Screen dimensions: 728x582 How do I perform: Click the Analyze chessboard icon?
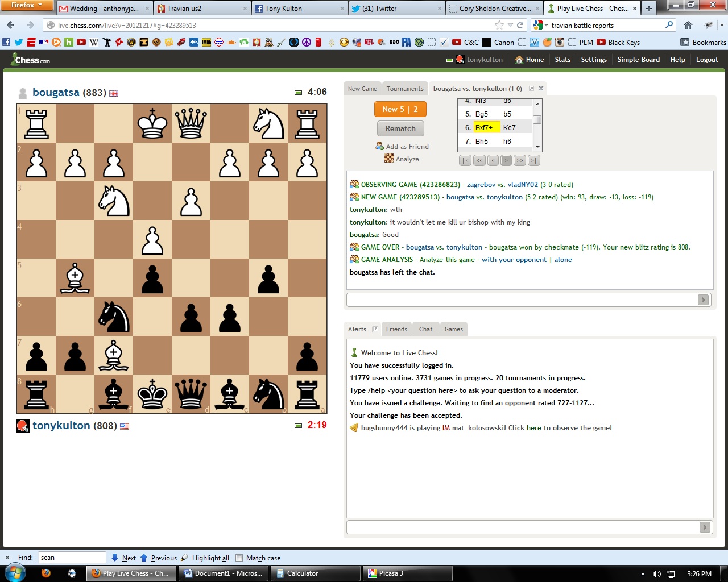point(389,159)
